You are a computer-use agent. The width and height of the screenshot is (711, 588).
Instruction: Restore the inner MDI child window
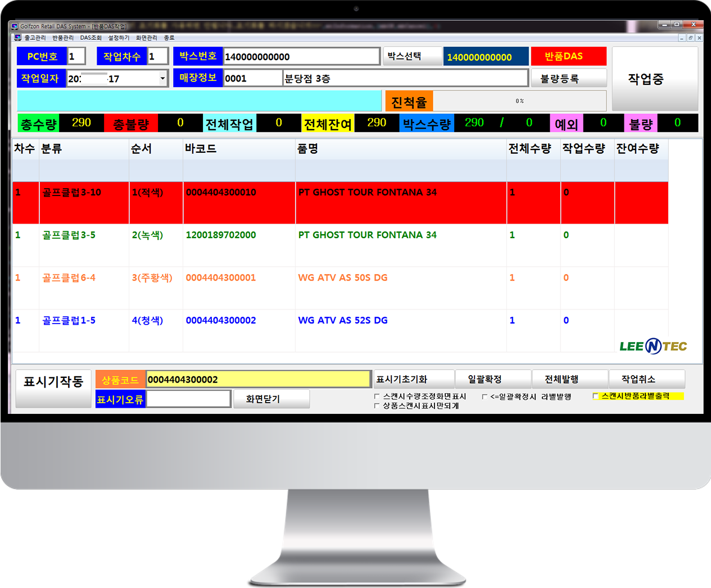point(690,38)
